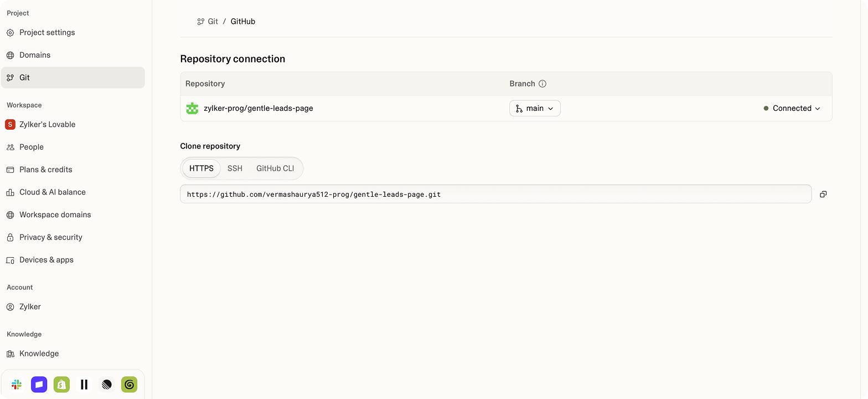Open Project settings via its gear icon
This screenshot has width=868, height=399.
coord(10,33)
